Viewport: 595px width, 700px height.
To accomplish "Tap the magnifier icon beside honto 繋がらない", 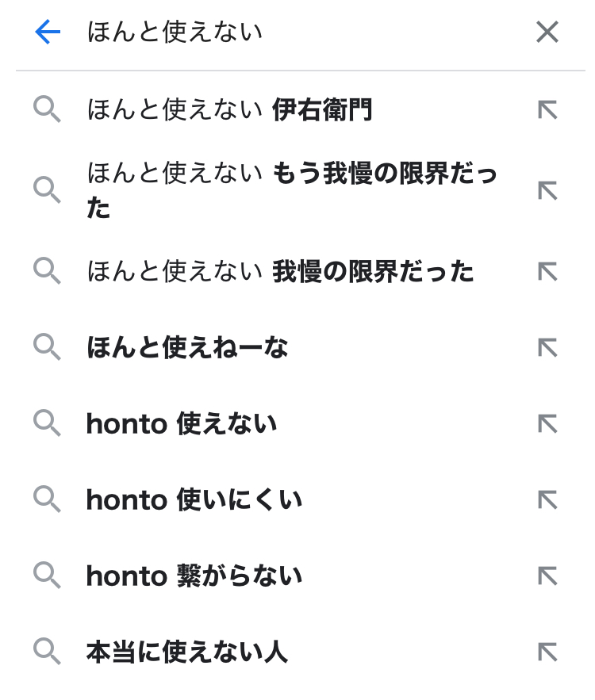I will point(48,576).
